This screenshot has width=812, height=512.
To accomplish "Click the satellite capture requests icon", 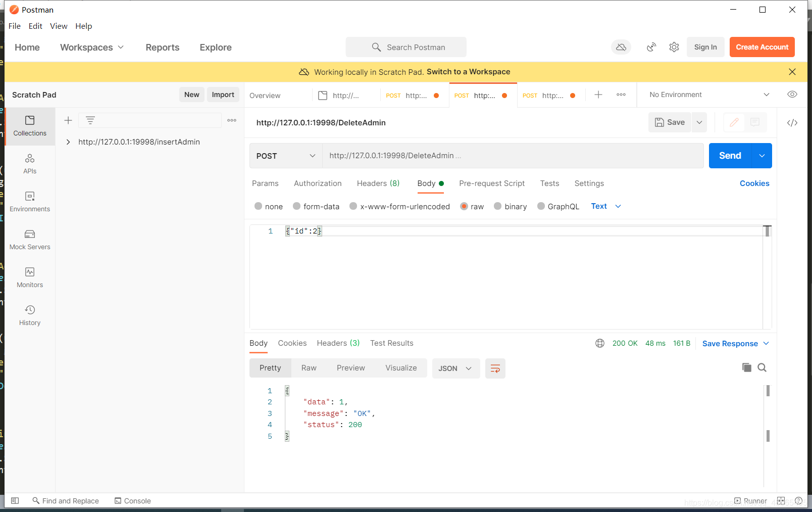I will click(651, 47).
